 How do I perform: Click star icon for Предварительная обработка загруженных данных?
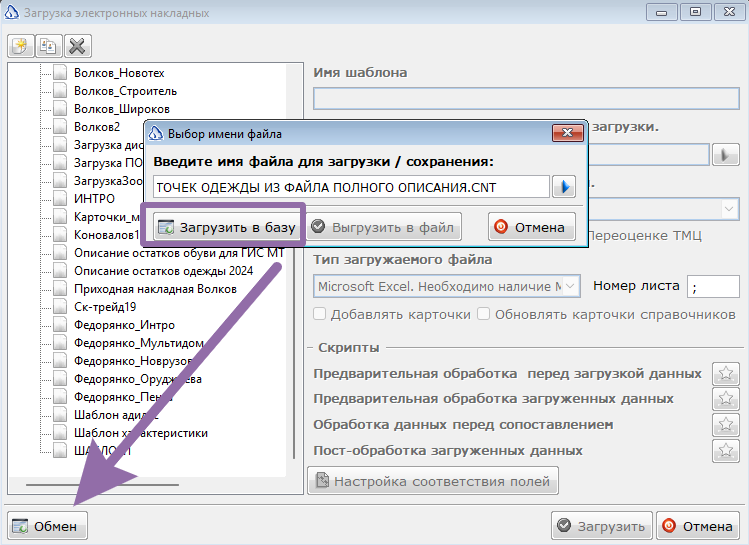tap(726, 399)
